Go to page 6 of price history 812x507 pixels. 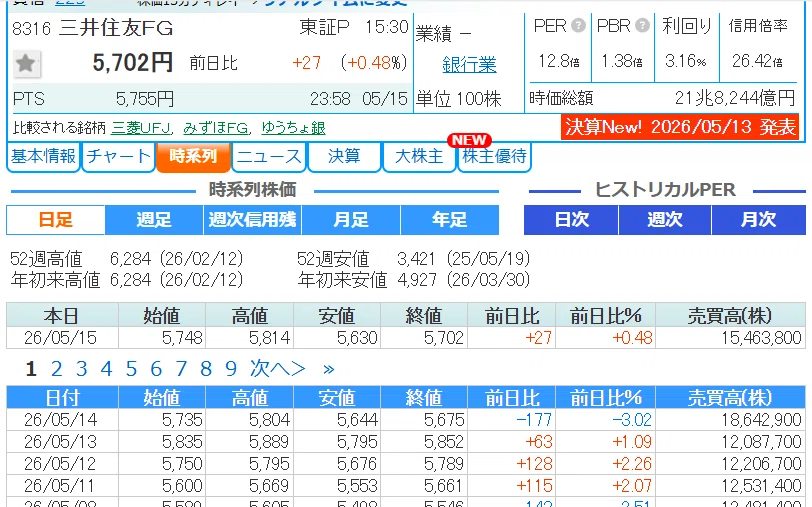point(156,369)
